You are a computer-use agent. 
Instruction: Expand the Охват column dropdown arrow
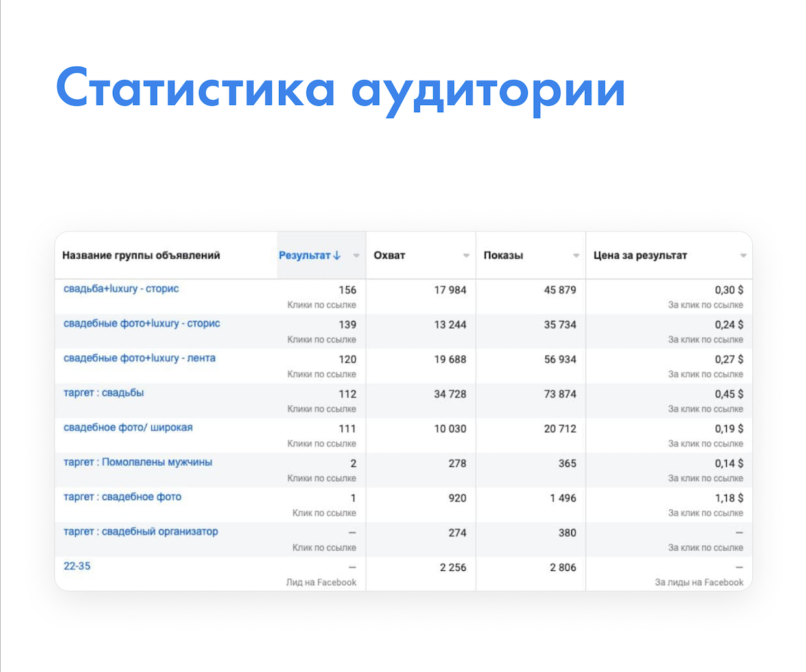tap(466, 256)
